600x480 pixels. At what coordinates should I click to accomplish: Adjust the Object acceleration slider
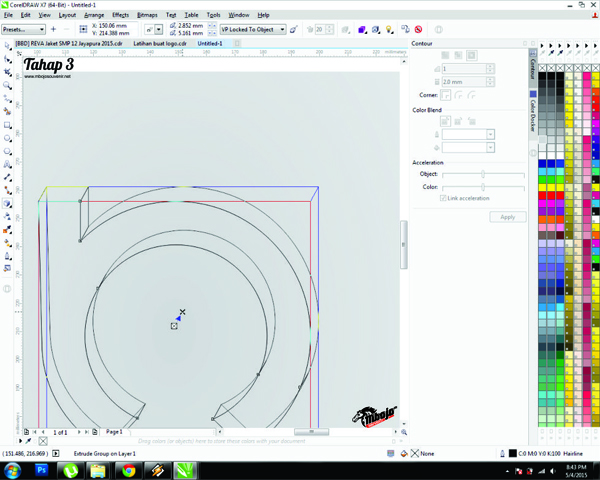(x=483, y=174)
